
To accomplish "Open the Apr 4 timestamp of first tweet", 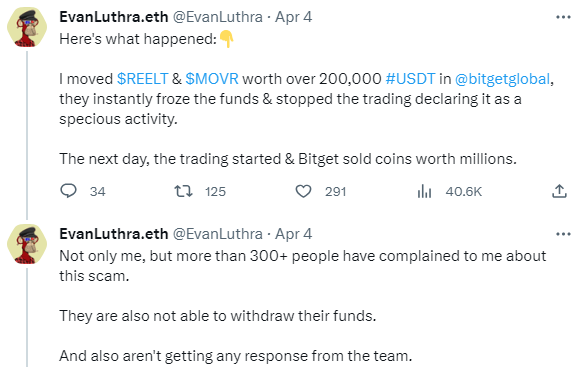I will click(293, 17).
